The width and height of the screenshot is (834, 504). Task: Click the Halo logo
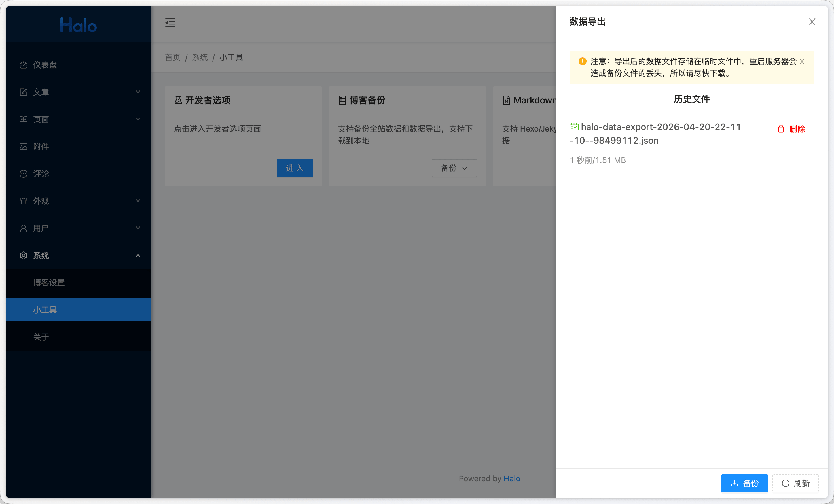click(78, 25)
